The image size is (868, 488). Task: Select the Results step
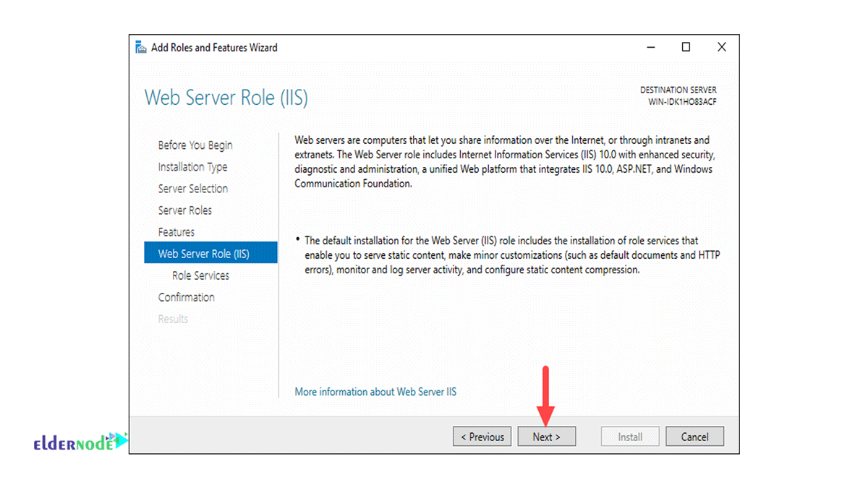pos(173,318)
